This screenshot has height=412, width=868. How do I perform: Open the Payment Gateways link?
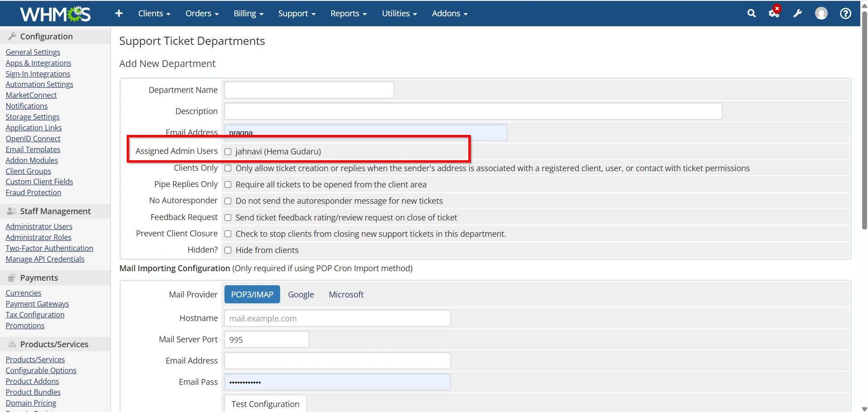(x=38, y=304)
